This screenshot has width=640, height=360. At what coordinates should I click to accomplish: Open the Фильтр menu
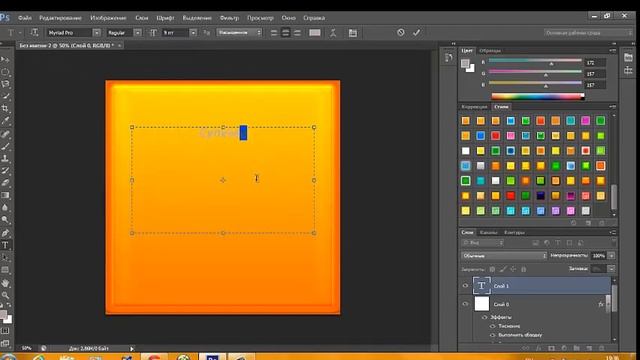coord(229,18)
